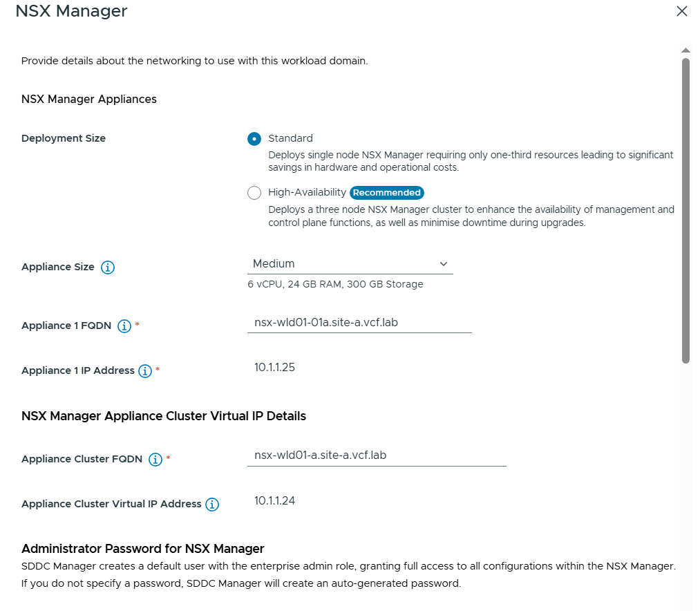Close the NSX Manager dialog with X
Viewport: 700px width, 611px height.
(x=682, y=11)
